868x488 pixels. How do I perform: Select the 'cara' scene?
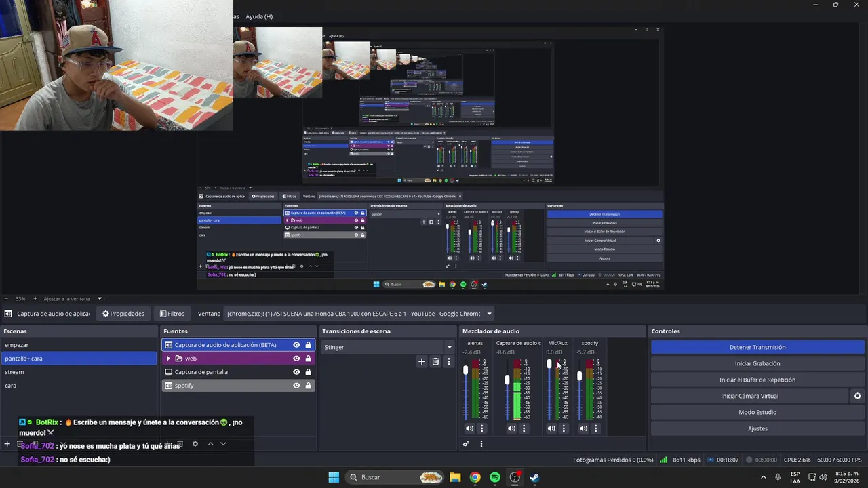click(x=79, y=386)
